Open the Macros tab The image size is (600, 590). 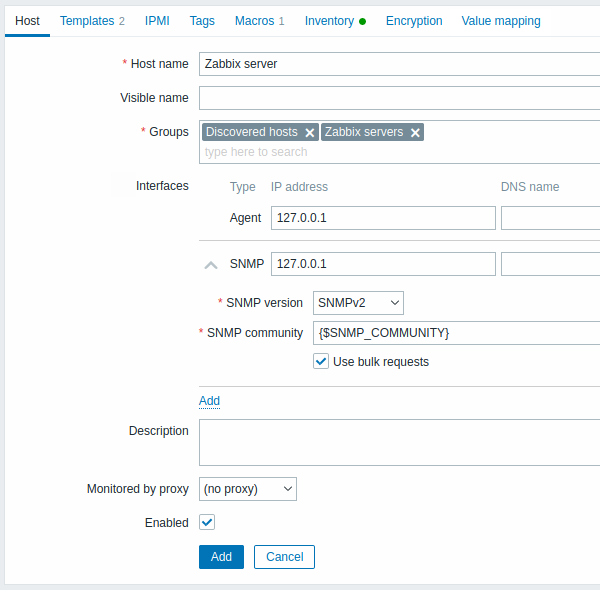tap(259, 21)
